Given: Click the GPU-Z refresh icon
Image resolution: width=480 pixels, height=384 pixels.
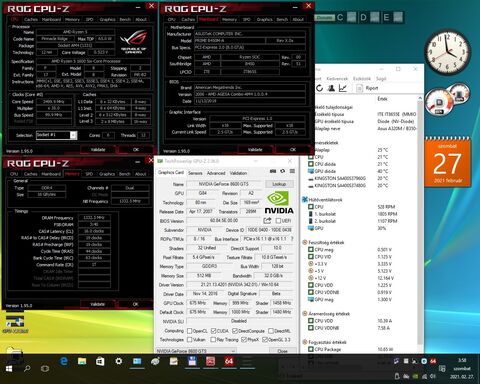Looking at the screenshot, I should (282, 171).
